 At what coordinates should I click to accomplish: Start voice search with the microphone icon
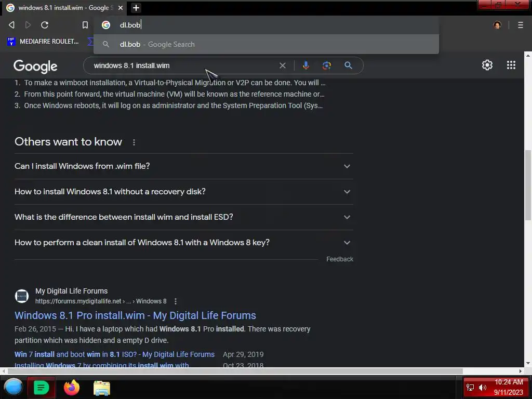[x=305, y=65]
